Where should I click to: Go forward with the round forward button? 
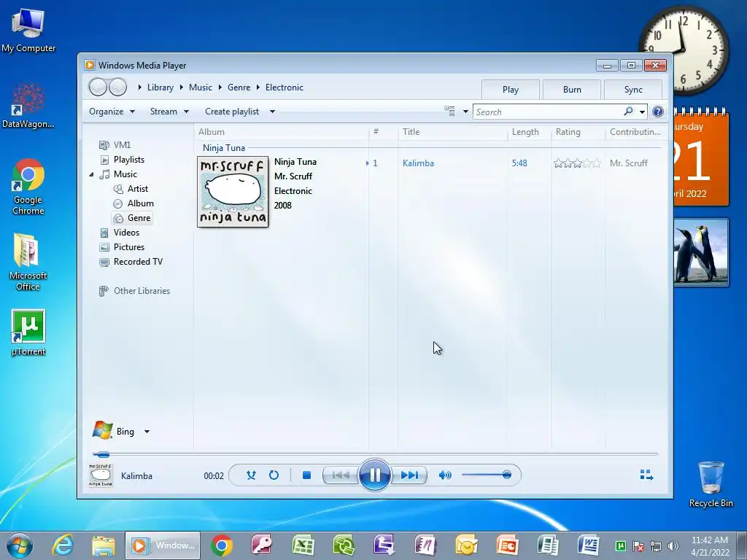click(117, 87)
